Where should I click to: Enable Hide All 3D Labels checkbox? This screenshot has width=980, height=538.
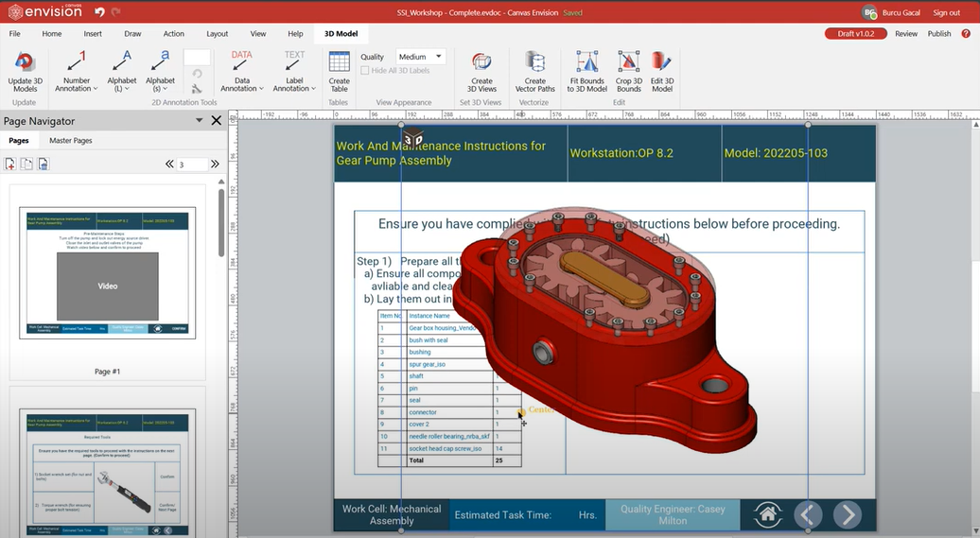click(x=365, y=71)
